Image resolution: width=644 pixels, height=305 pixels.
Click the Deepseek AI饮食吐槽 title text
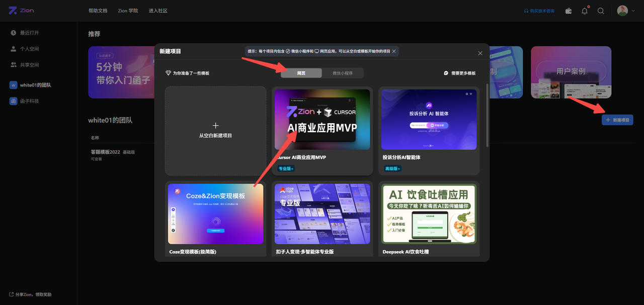tap(406, 252)
